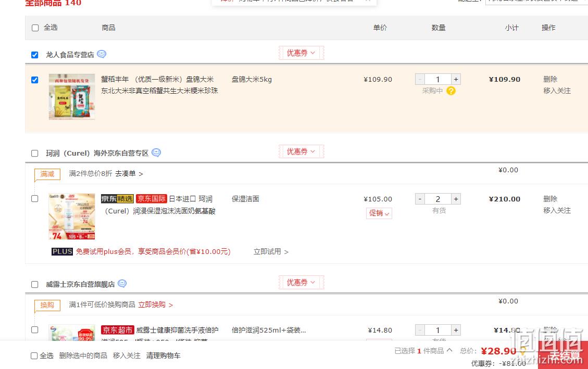Screen dimensions: 588x369
Task: Open the 珂润 (Curel) 润浸保湿泡沫洗面奶 title
Action: pos(158,205)
